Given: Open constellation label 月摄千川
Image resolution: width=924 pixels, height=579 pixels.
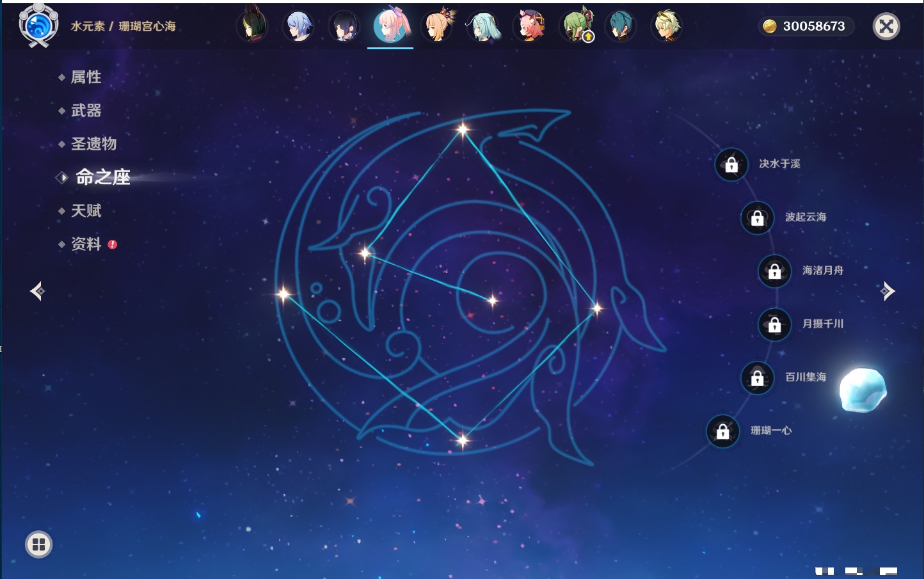Looking at the screenshot, I should (x=823, y=324).
